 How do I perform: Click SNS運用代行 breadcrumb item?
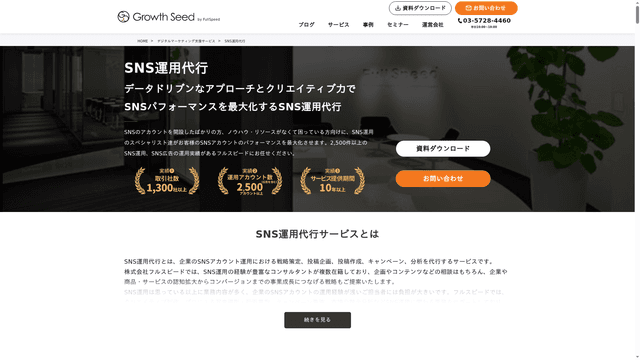pos(235,41)
